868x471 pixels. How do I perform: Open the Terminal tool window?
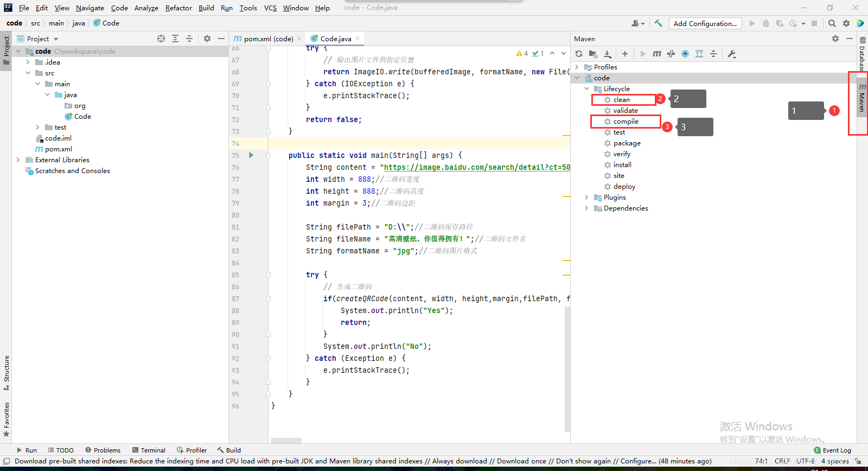pos(149,450)
